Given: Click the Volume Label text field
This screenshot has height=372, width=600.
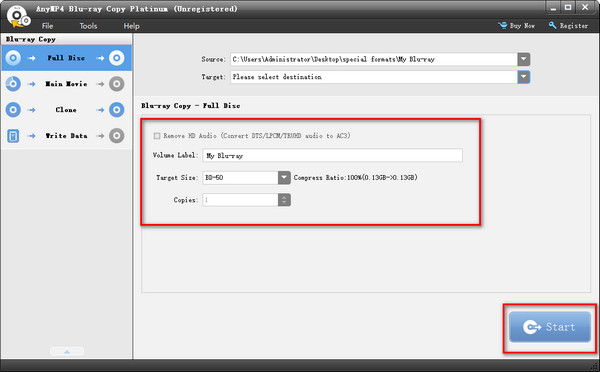Looking at the screenshot, I should click(x=332, y=155).
